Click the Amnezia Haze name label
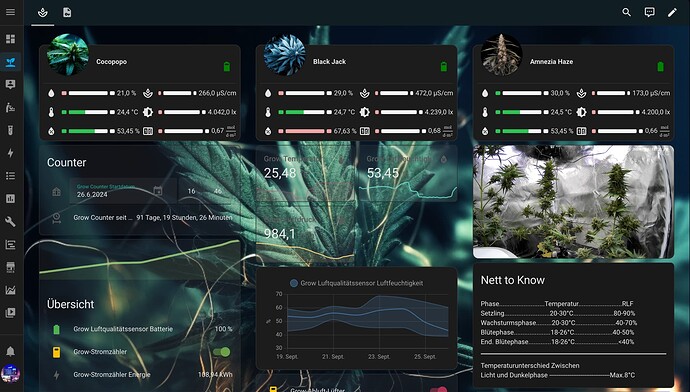Image resolution: width=690 pixels, height=392 pixels. pos(551,62)
